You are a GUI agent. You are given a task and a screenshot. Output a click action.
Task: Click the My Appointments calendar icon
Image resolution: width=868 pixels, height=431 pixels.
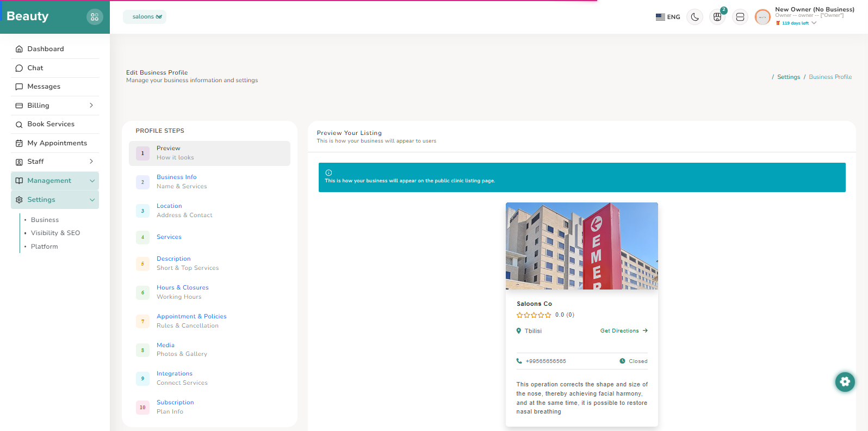click(19, 143)
